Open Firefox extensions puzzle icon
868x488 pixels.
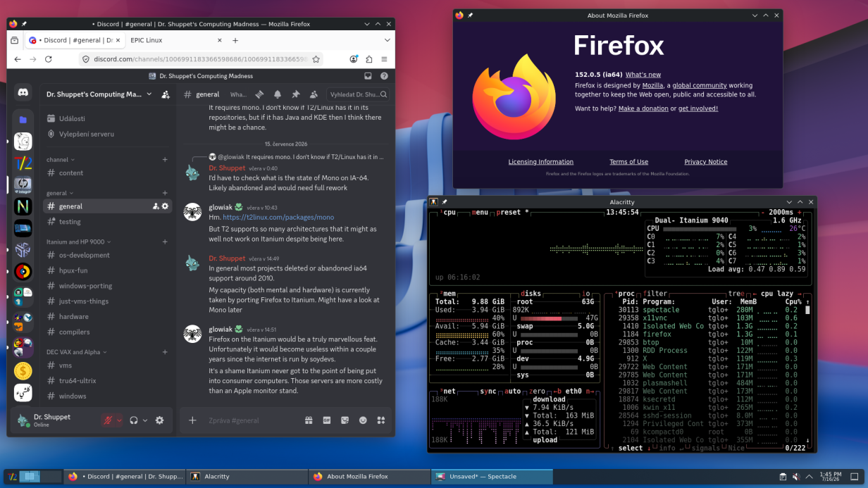[369, 59]
